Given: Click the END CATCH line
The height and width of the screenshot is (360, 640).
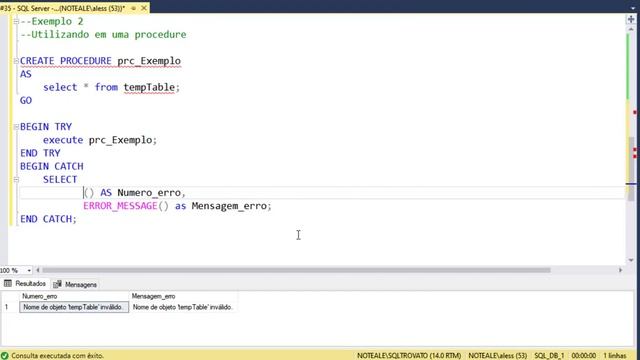Looking at the screenshot, I should pos(48,219).
